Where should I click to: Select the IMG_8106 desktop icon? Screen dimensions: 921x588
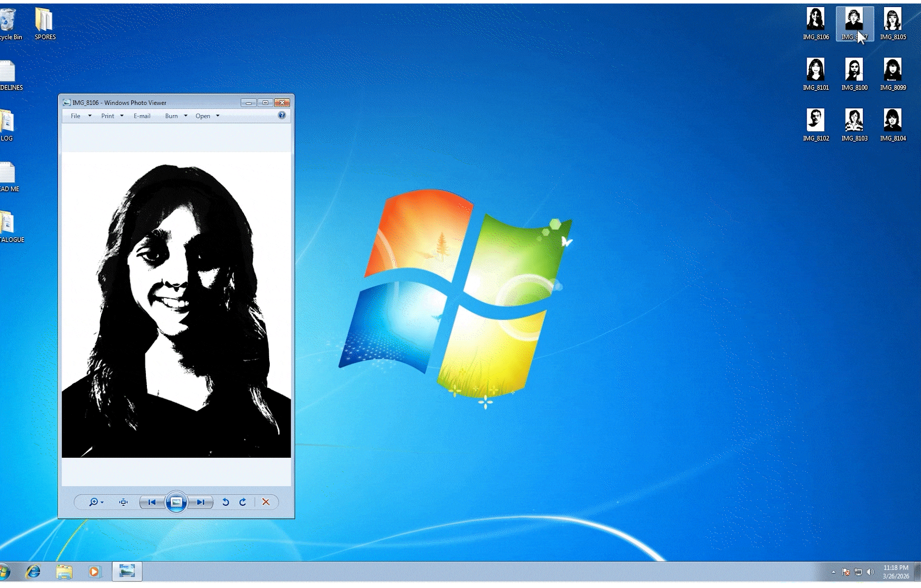tap(816, 23)
